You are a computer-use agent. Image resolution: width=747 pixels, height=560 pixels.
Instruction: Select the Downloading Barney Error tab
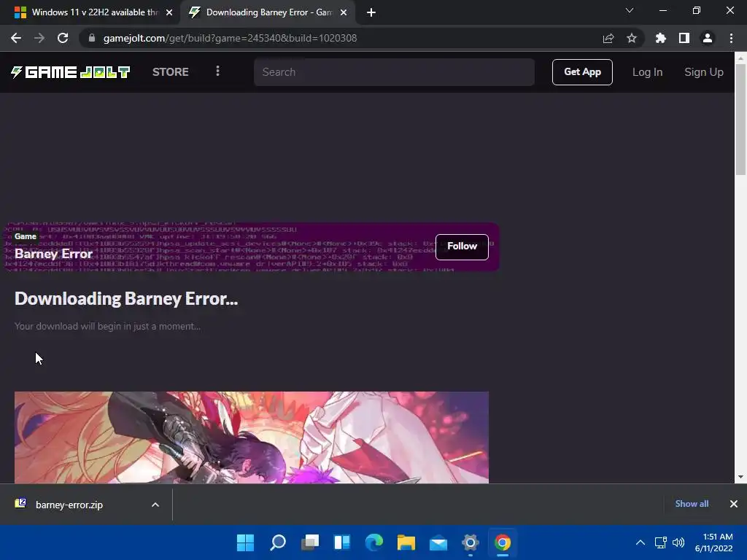click(x=268, y=12)
